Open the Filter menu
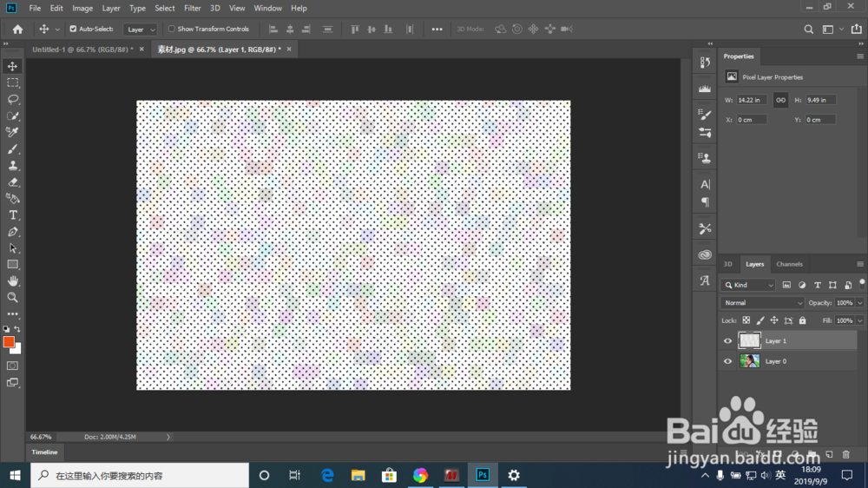This screenshot has height=488, width=868. (192, 9)
